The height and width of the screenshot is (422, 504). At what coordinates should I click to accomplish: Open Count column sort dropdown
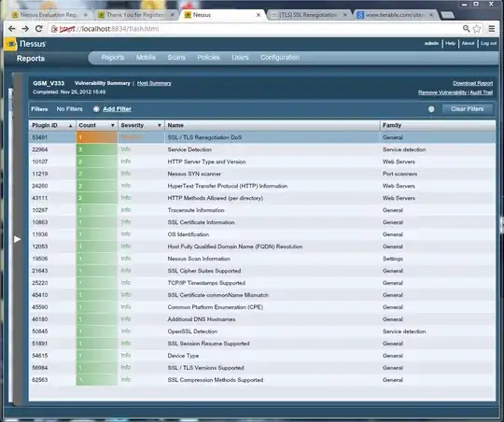point(113,125)
